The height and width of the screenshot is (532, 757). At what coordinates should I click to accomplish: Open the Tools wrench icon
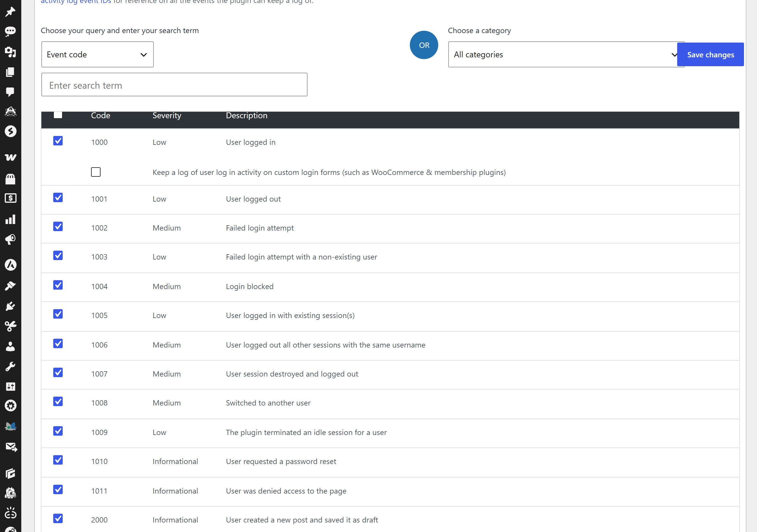point(10,366)
